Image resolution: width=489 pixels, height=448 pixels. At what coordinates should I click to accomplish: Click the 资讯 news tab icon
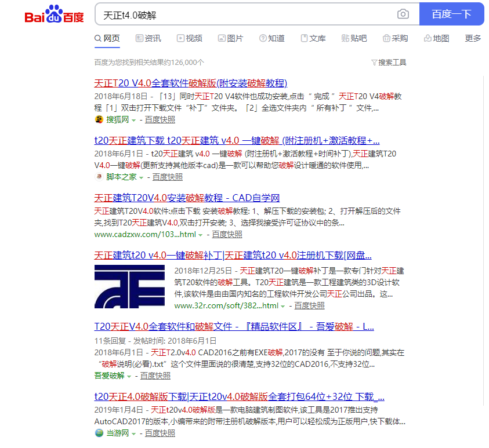point(139,38)
